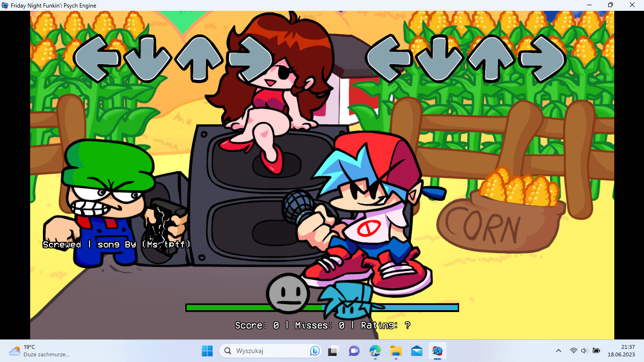Click the 'Screwed | song by (Ms.tptf)' text

coord(116,244)
